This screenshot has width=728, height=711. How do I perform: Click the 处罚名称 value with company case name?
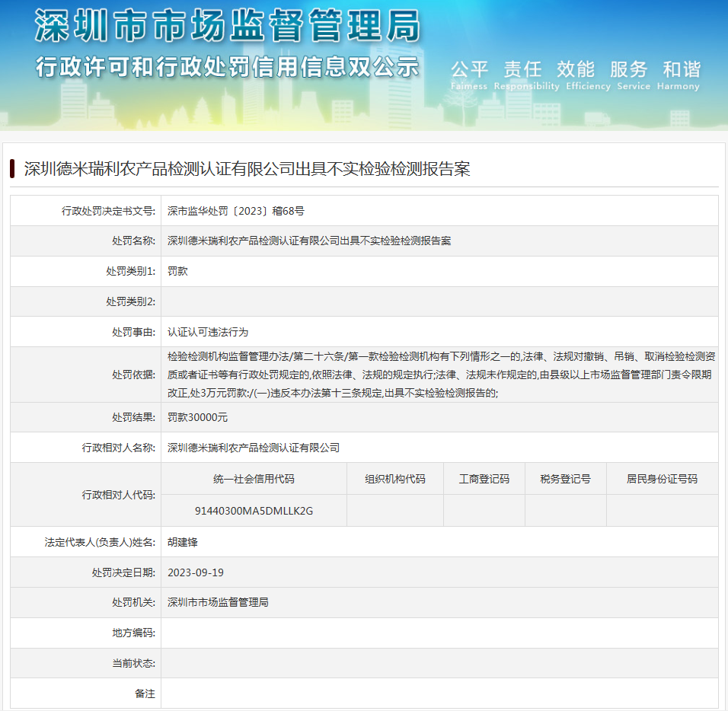point(309,241)
